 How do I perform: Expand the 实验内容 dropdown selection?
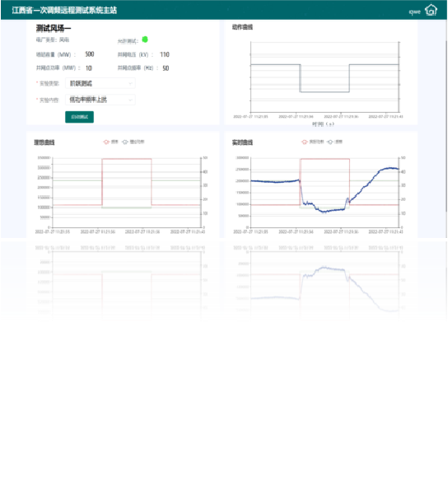coord(100,100)
